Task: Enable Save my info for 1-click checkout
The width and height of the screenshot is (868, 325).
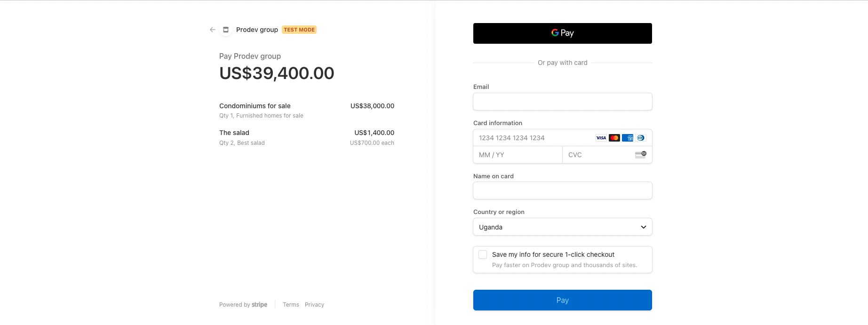Action: pos(482,254)
